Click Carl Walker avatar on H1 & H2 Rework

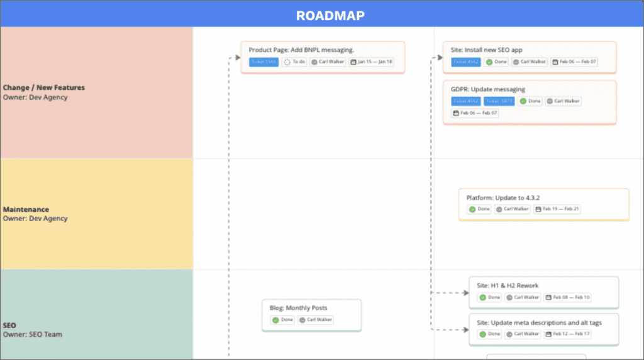pyautogui.click(x=510, y=297)
